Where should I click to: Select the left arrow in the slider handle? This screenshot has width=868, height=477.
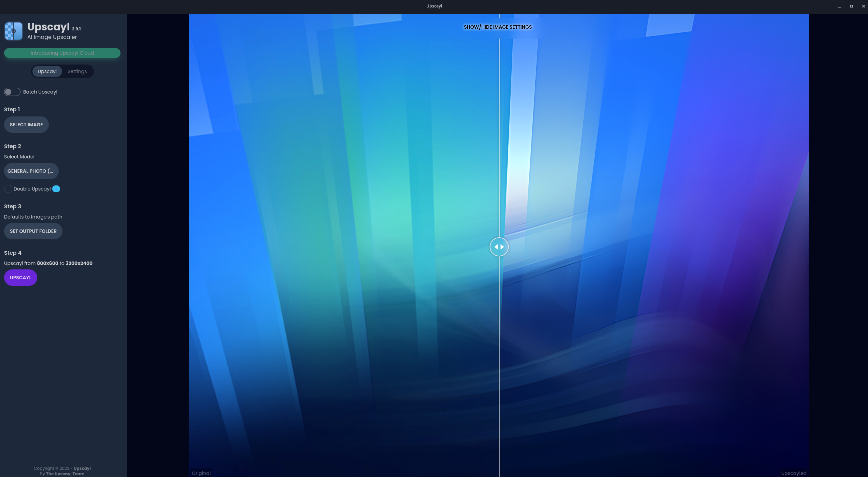pyautogui.click(x=495, y=247)
